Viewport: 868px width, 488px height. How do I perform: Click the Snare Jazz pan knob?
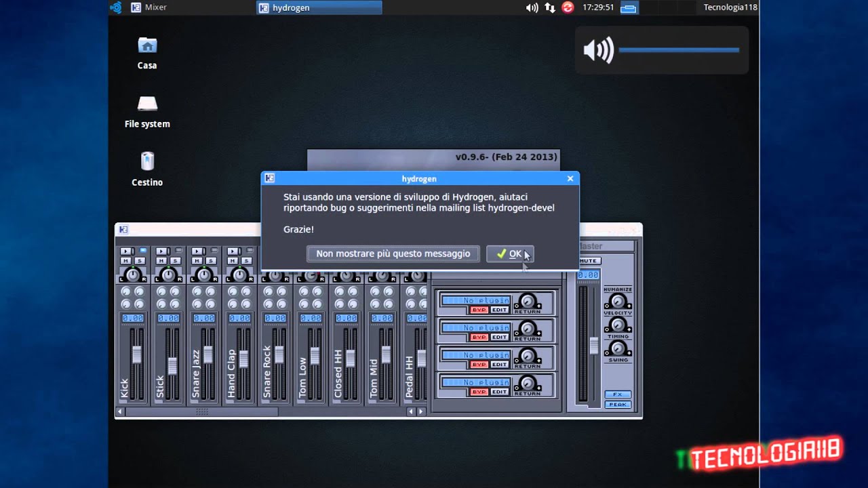click(204, 275)
